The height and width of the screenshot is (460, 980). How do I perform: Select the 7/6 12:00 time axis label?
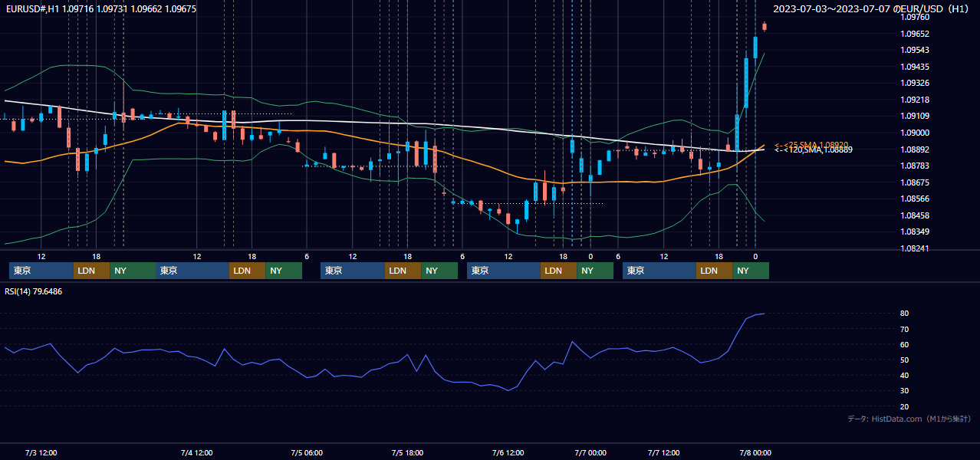[508, 453]
